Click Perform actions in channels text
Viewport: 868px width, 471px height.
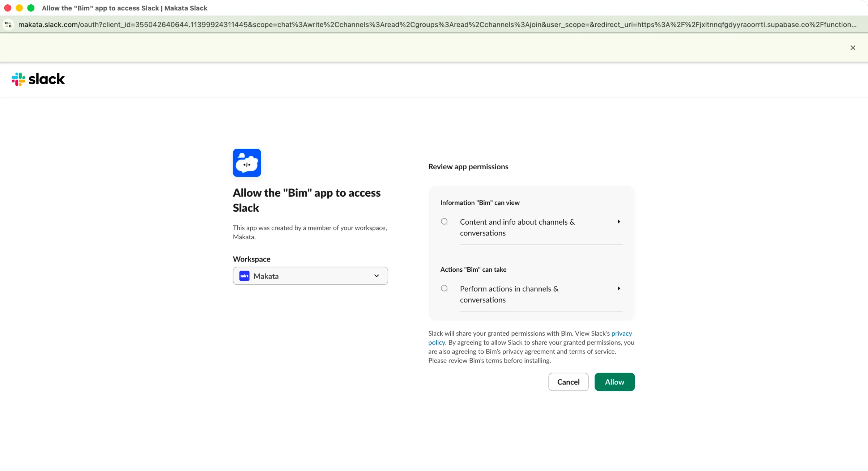coord(509,294)
